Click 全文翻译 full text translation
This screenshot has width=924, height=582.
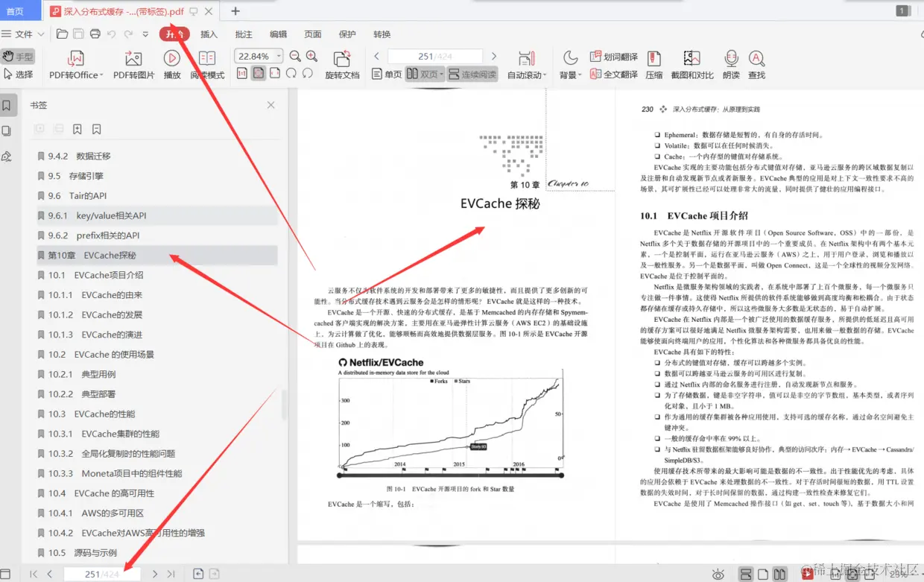pos(613,75)
